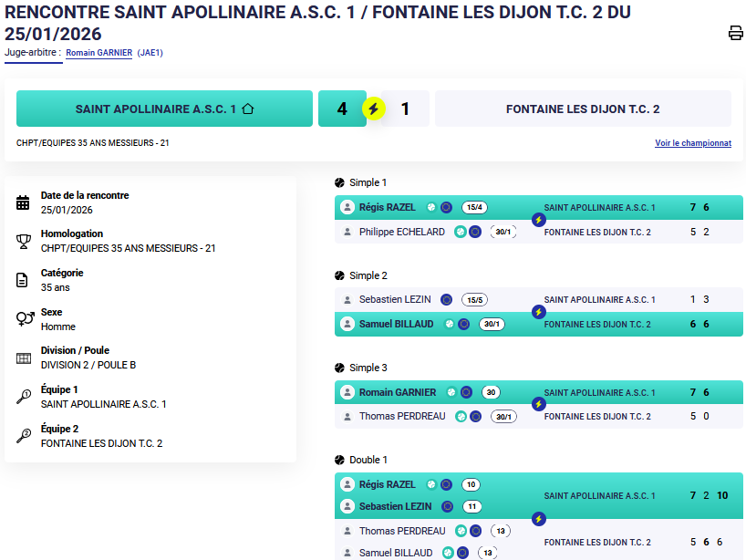Click the trophy icon next to Homologation
Screen dimensions: 746x560
tap(24, 241)
